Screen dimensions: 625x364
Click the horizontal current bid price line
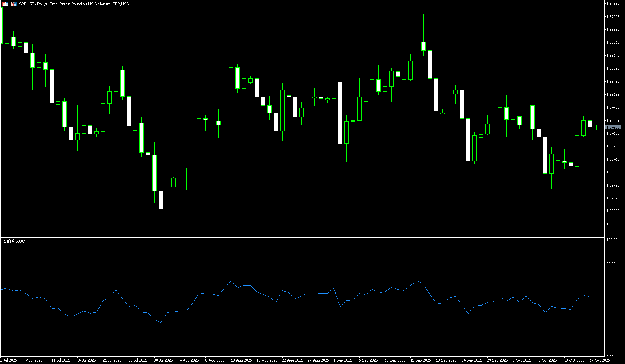click(x=280, y=127)
